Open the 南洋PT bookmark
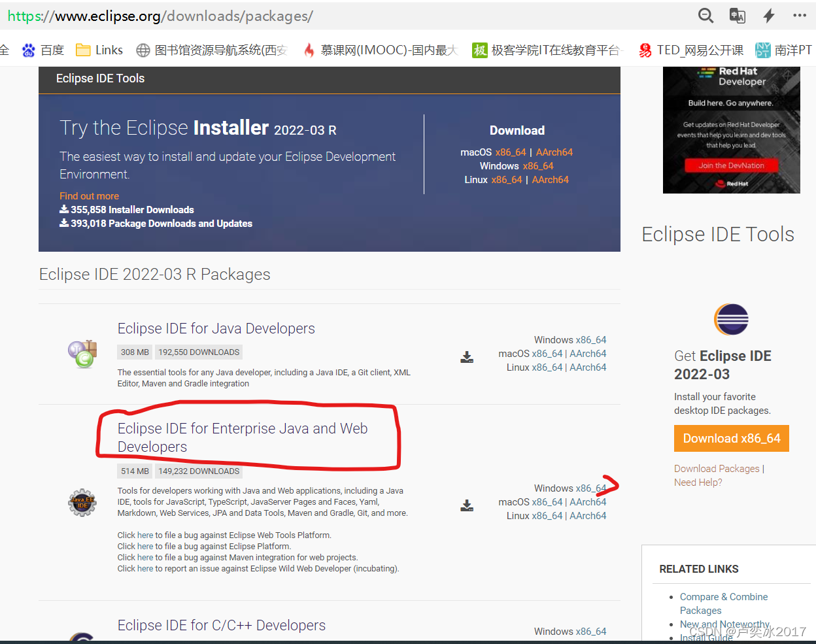The image size is (816, 644). click(783, 50)
